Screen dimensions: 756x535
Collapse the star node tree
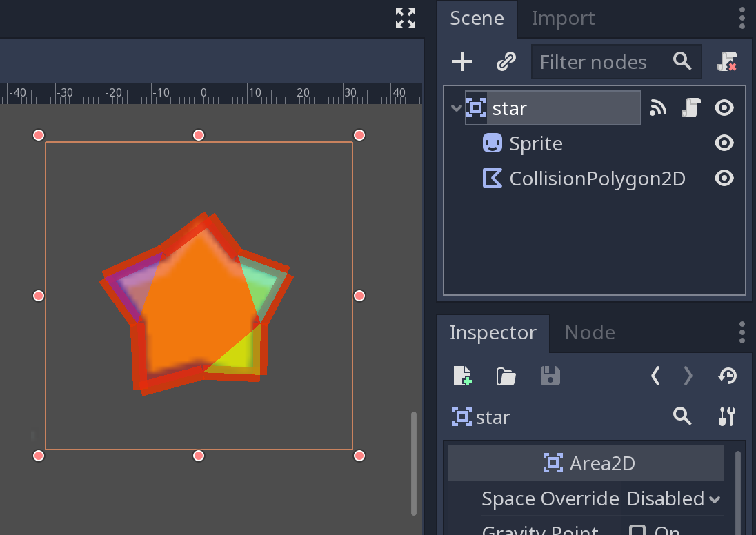(x=456, y=108)
